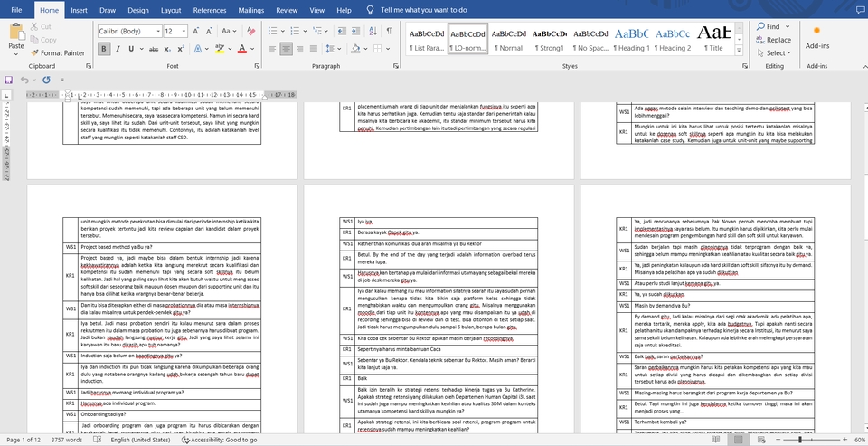The image size is (868, 446).
Task: Open Font dialog launcher
Action: [257, 66]
